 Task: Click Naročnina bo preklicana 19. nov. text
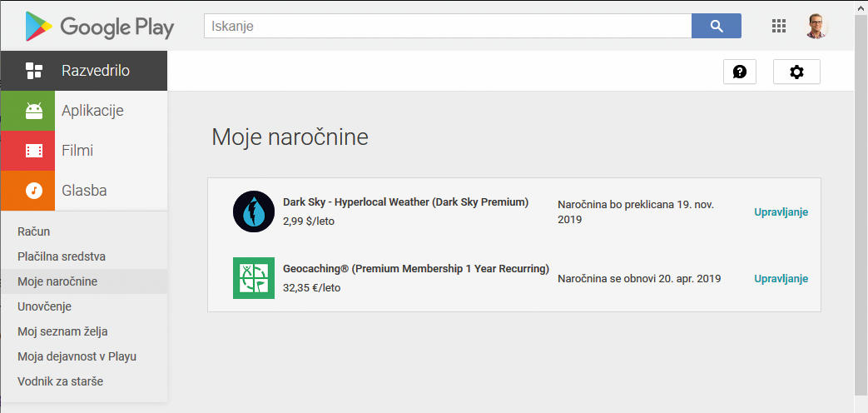coord(636,212)
